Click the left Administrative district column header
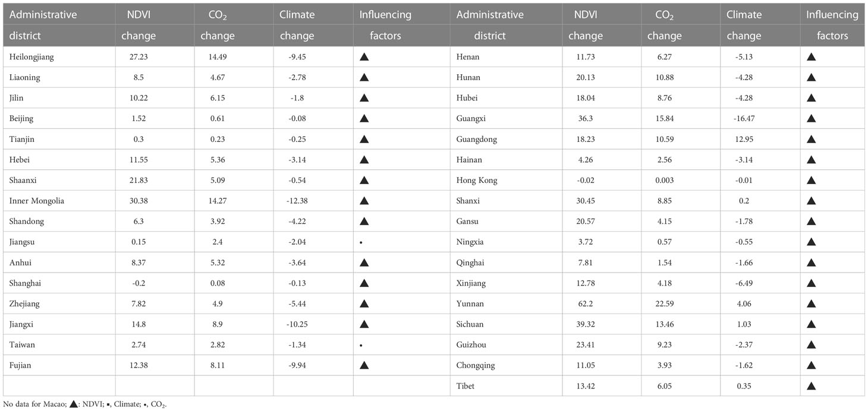Viewport: 868px width, 411px height. coord(43,25)
